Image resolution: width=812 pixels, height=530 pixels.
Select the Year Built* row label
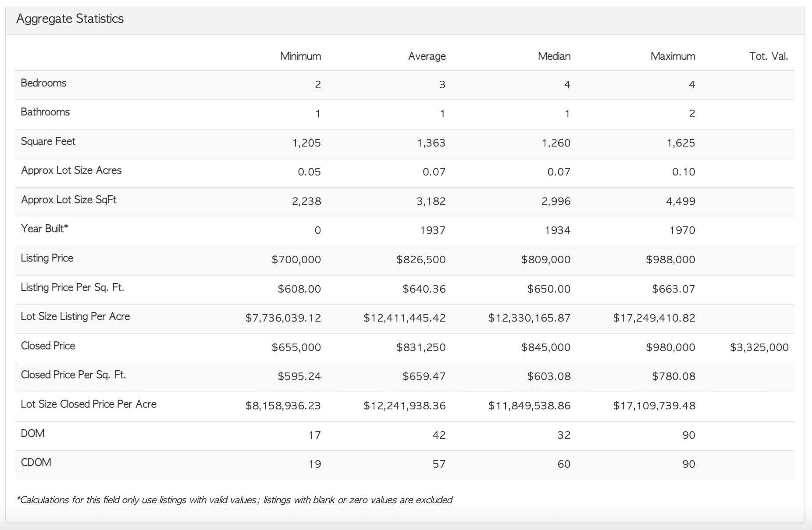(45, 229)
